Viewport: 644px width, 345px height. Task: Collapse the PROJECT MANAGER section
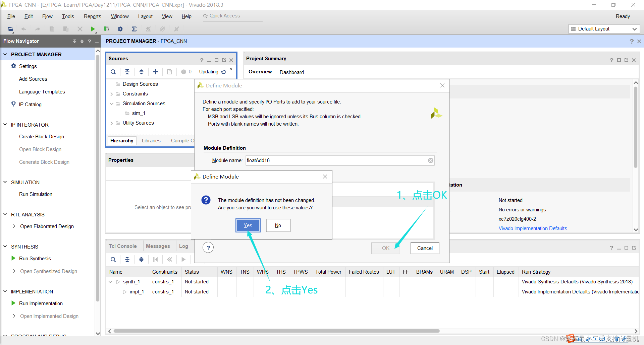(5, 54)
